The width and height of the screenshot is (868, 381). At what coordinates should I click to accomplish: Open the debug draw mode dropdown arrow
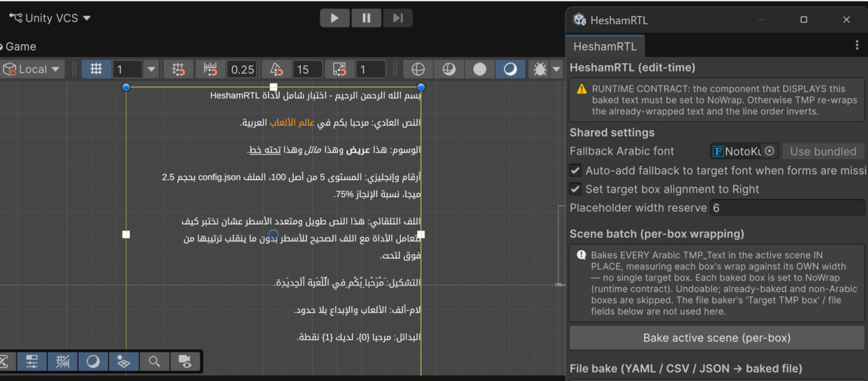556,69
